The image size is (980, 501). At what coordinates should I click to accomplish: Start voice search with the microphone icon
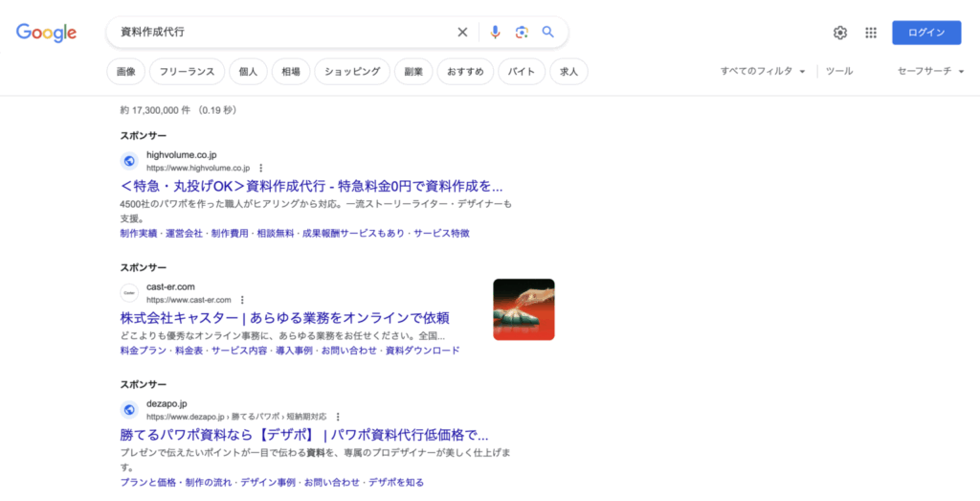[495, 33]
